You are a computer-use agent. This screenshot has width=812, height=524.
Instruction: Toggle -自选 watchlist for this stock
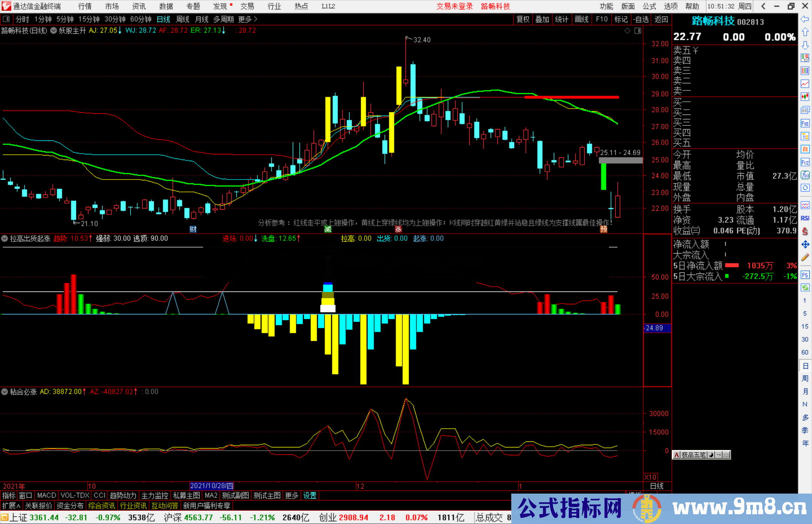click(x=641, y=19)
